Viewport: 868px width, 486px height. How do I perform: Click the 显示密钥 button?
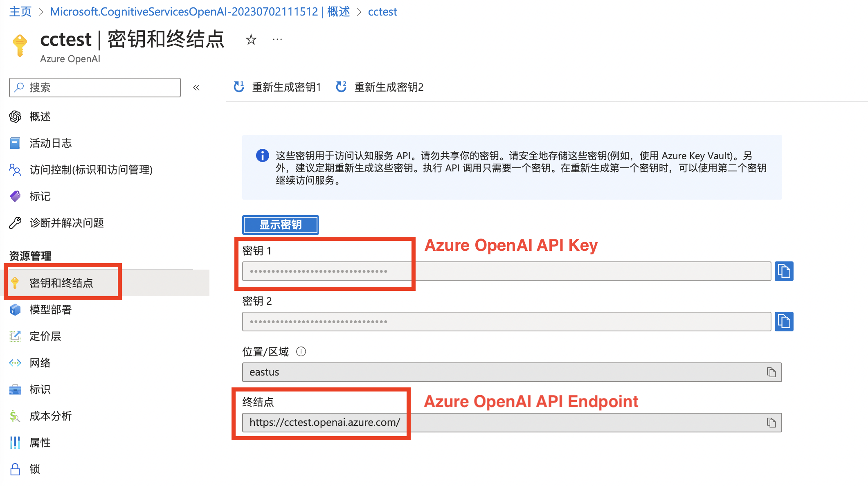[281, 225]
